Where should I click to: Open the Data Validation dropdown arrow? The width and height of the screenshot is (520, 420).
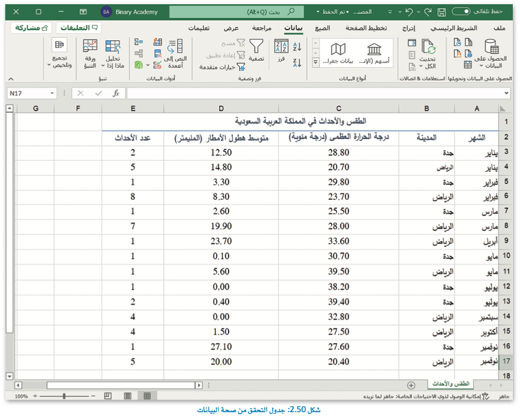pyautogui.click(x=148, y=65)
